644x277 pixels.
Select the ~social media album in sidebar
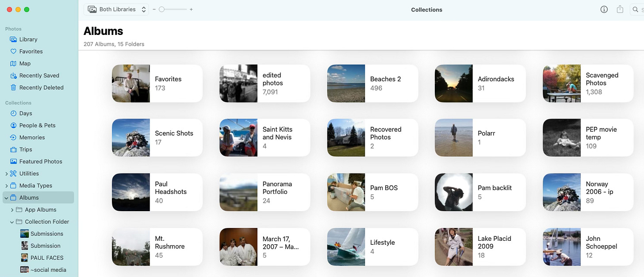pos(43,269)
